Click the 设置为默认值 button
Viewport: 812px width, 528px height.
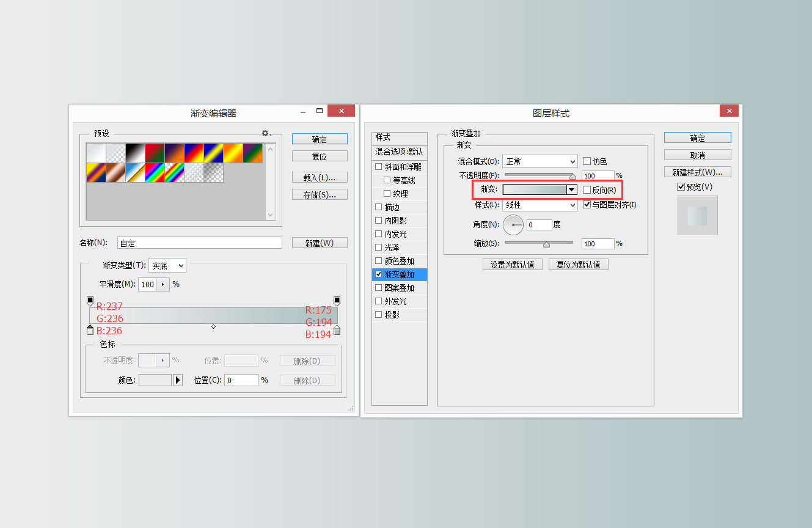point(512,264)
